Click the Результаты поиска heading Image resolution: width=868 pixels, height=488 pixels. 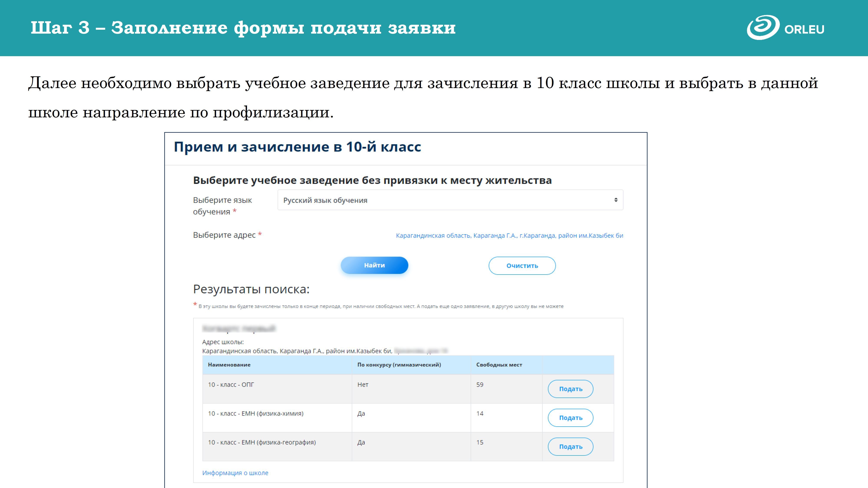251,289
